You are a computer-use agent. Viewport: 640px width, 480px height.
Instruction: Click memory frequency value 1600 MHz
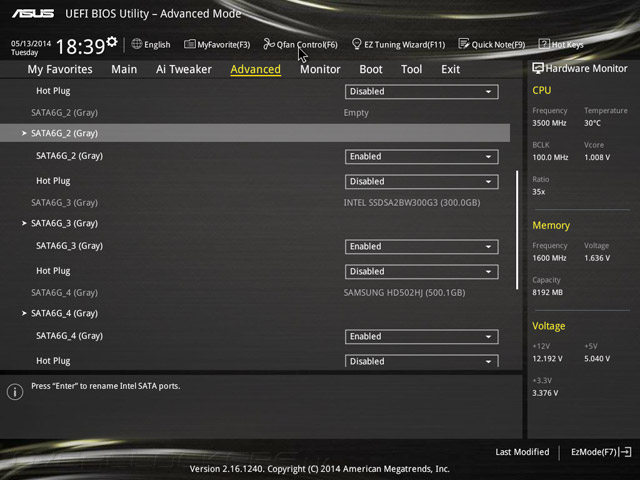click(x=549, y=258)
